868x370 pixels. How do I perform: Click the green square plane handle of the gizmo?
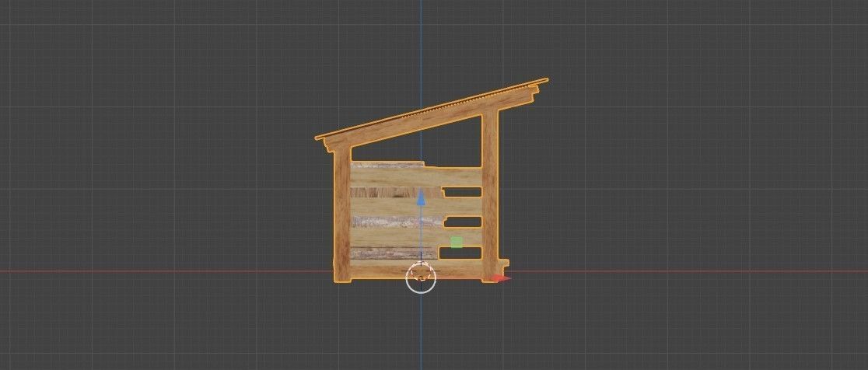coord(456,243)
